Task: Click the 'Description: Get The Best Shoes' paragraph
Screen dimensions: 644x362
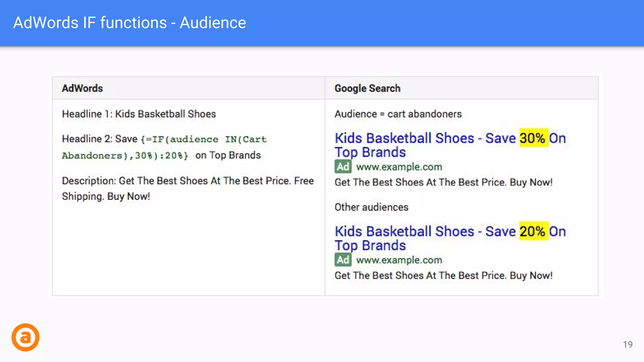Action: (x=188, y=189)
